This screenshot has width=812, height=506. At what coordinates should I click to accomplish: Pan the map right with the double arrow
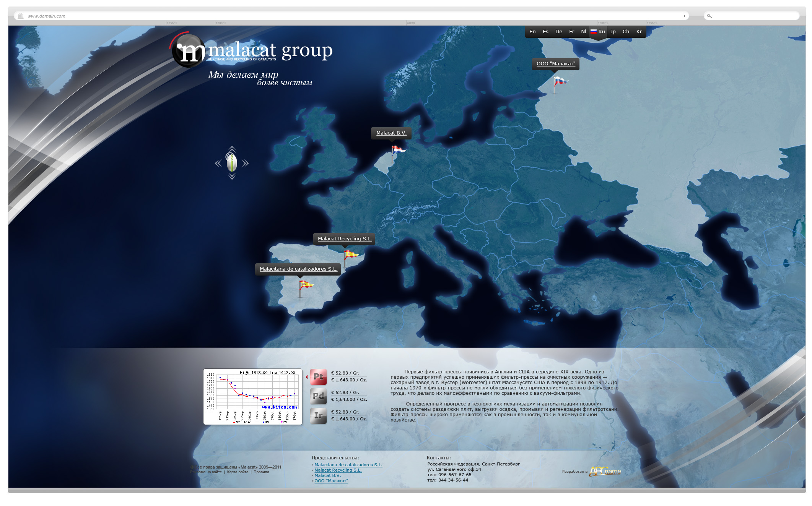[245, 164]
